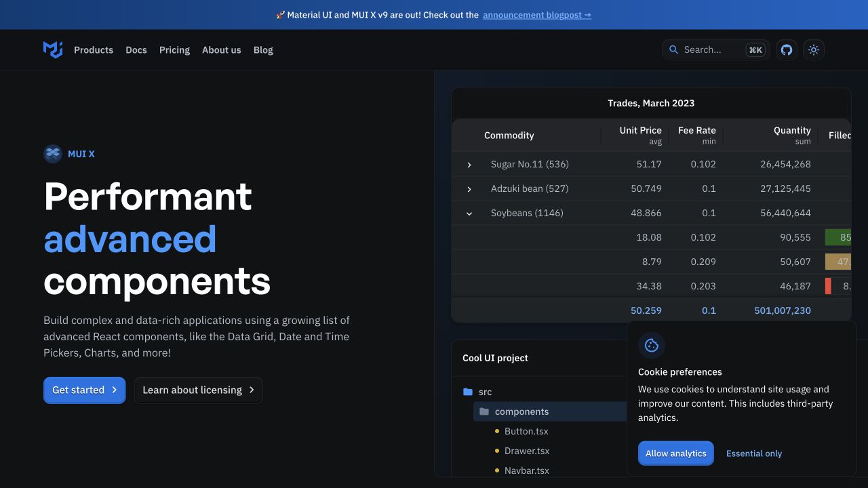Open Drawer.tsx file
Image resolution: width=868 pixels, height=488 pixels.
click(x=527, y=451)
